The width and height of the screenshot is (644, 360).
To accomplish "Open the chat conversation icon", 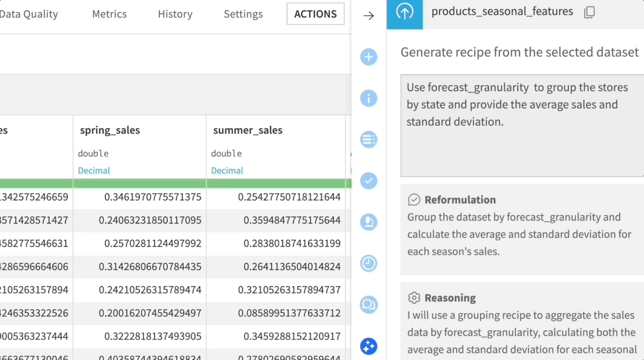I will tap(368, 304).
